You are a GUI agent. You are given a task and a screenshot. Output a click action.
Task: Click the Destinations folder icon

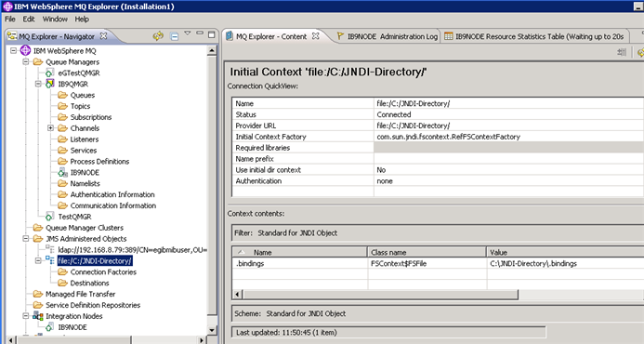pos(62,284)
